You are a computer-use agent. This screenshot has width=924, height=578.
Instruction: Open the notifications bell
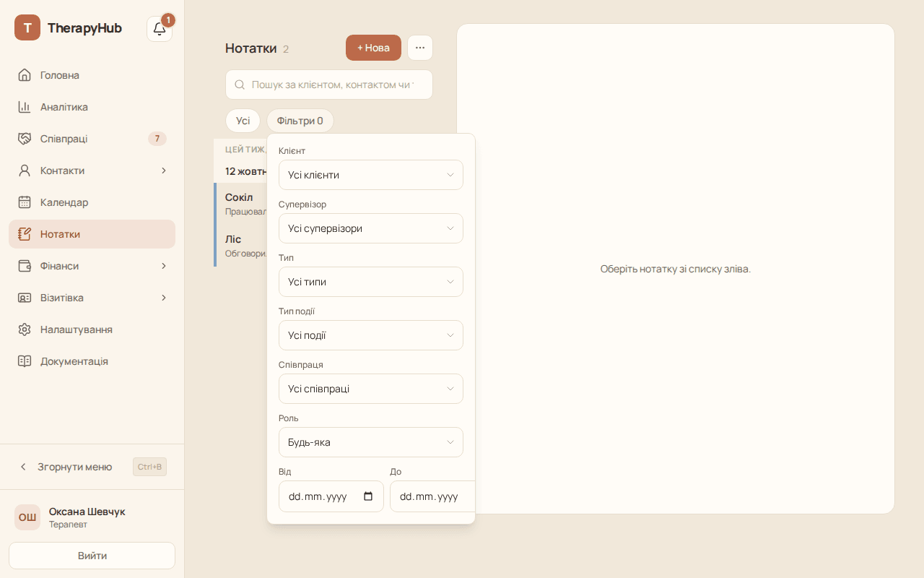pyautogui.click(x=160, y=29)
